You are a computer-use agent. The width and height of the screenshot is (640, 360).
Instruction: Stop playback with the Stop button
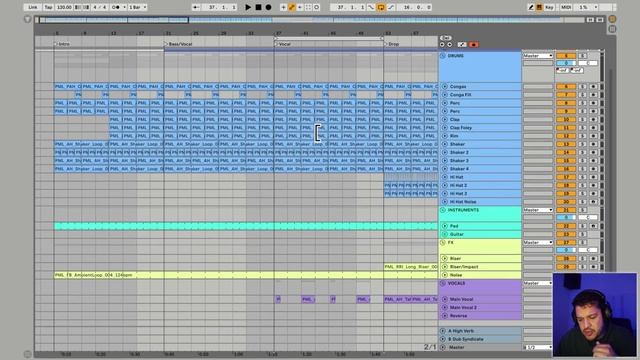coord(258,7)
